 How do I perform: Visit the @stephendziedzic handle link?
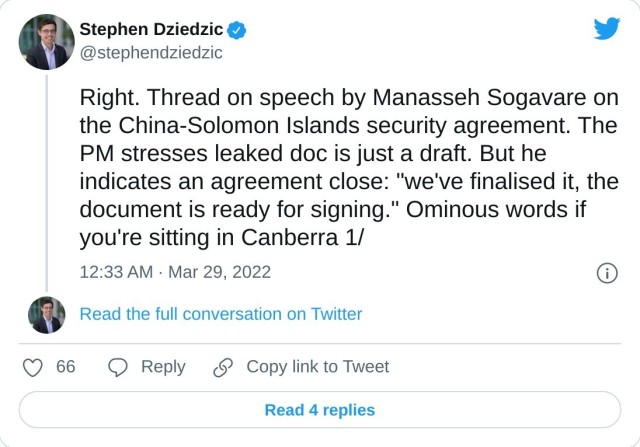coord(150,53)
